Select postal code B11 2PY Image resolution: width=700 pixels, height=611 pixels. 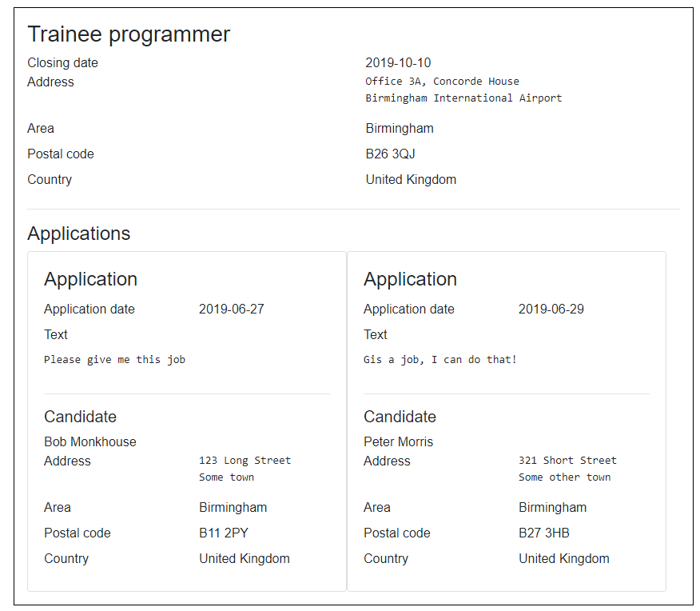pos(224,533)
